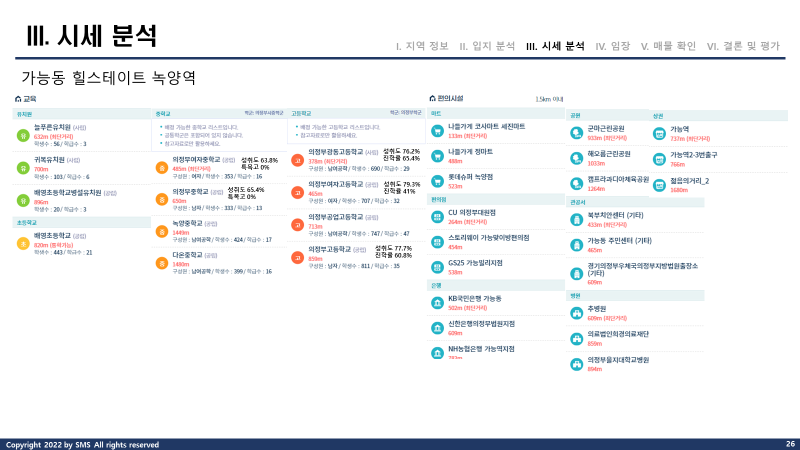This screenshot has height=450, width=800.
Task: Click the hospital icon beside 의료법인희경의료재단
Action: 577,339
